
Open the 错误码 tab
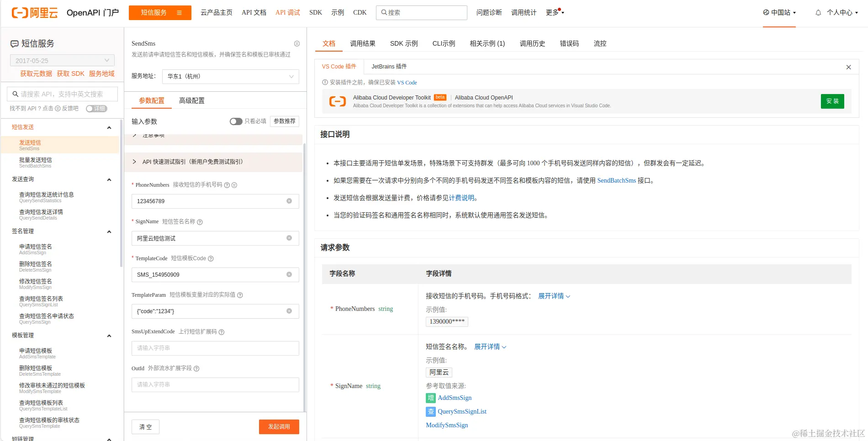tap(569, 44)
